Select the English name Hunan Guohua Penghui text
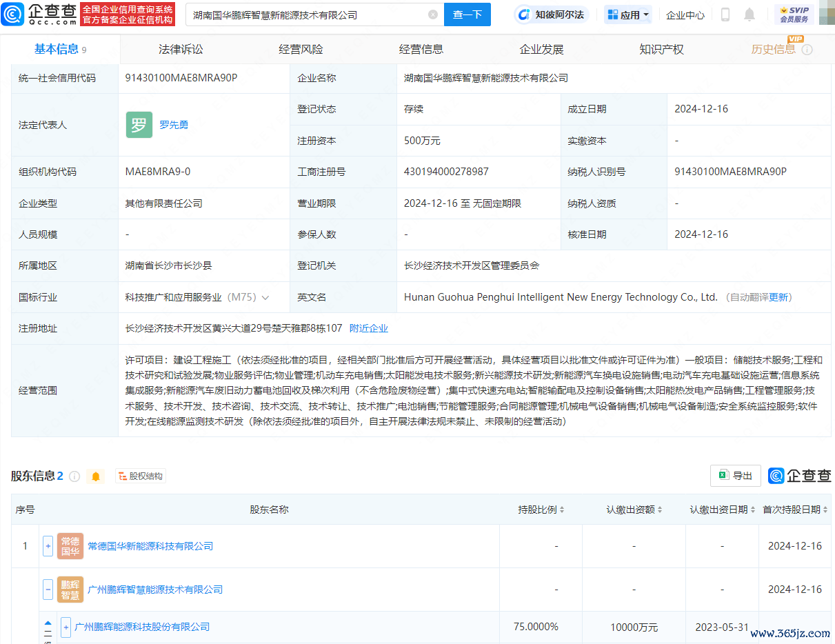The width and height of the screenshot is (835, 644). 561,297
